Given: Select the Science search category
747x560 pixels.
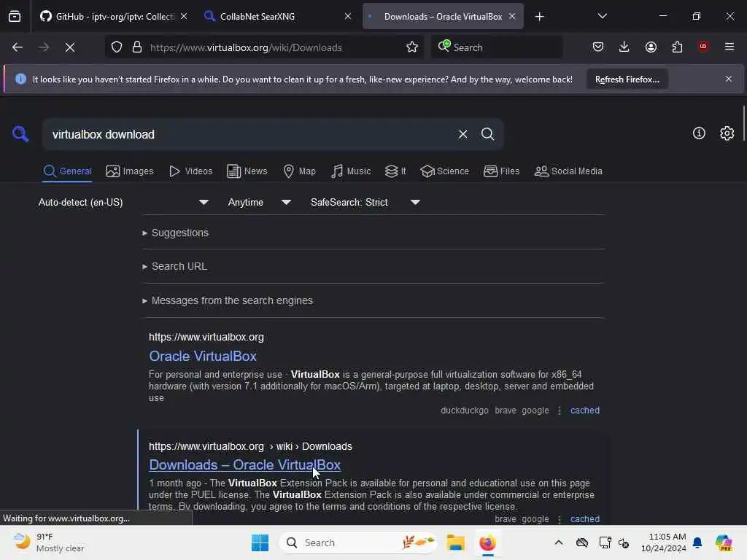Looking at the screenshot, I should click(444, 171).
